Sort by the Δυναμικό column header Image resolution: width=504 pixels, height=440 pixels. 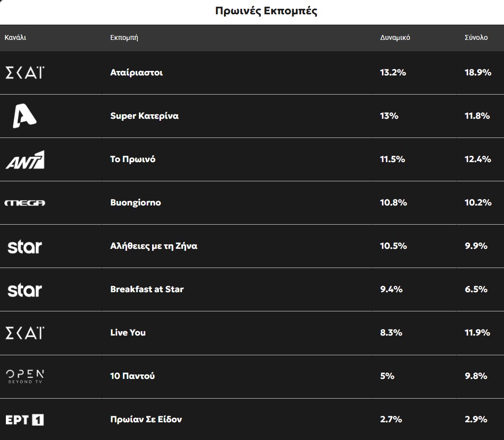[x=395, y=38]
